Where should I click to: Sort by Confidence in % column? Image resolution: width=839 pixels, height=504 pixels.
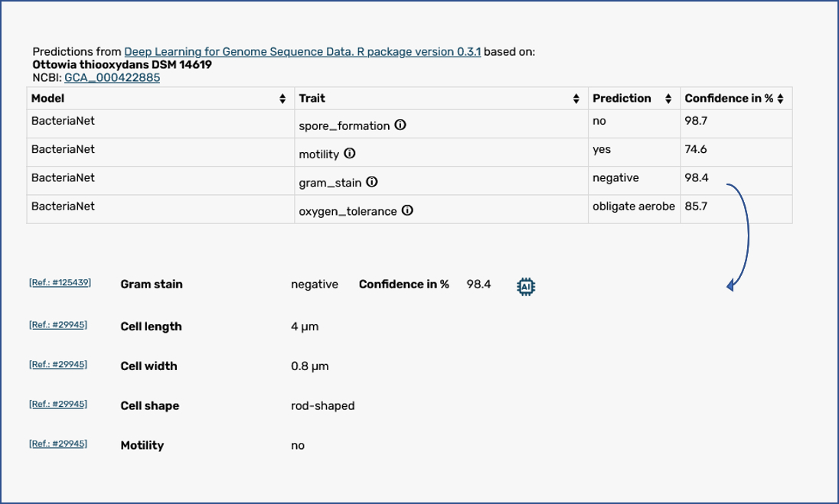click(780, 99)
